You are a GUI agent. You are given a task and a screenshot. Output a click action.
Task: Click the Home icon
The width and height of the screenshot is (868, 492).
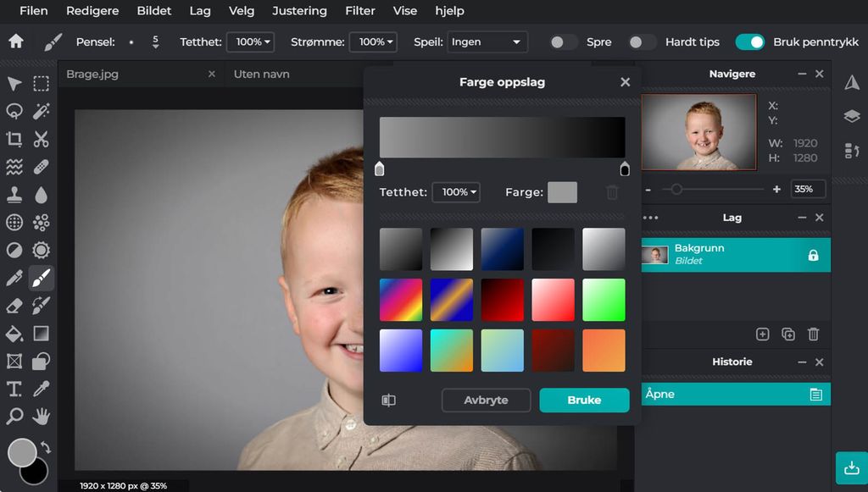coord(16,41)
